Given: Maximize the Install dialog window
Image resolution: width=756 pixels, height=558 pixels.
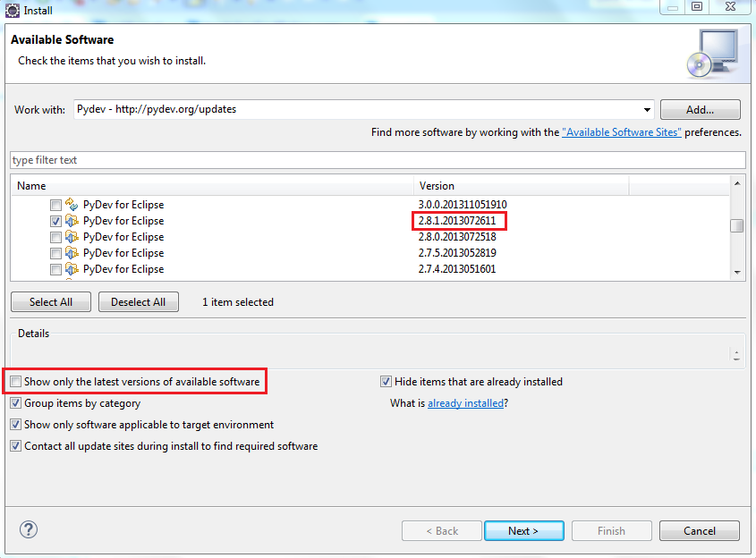Looking at the screenshot, I should coord(697,7).
